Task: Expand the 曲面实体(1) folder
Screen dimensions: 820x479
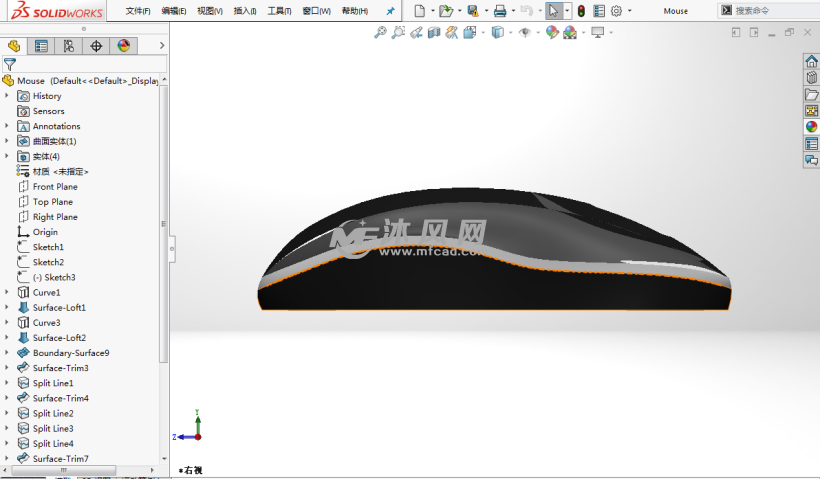Action: click(7, 141)
